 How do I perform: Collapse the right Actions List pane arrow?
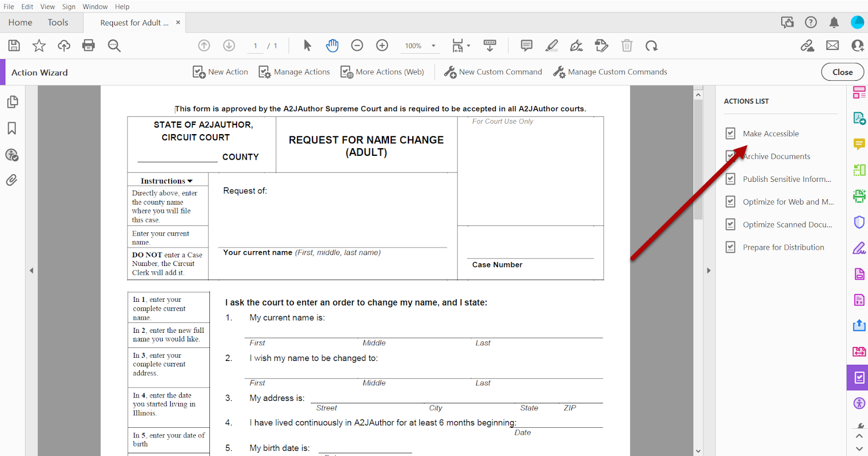coord(709,270)
